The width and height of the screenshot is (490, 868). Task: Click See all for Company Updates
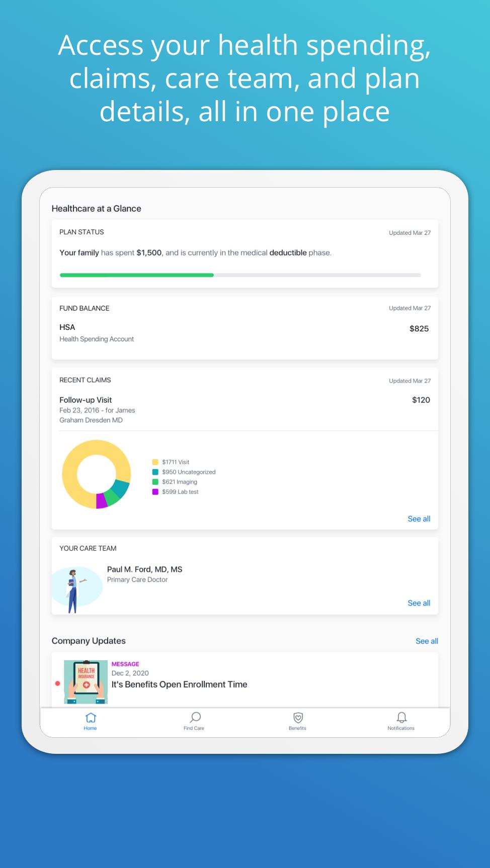[427, 641]
